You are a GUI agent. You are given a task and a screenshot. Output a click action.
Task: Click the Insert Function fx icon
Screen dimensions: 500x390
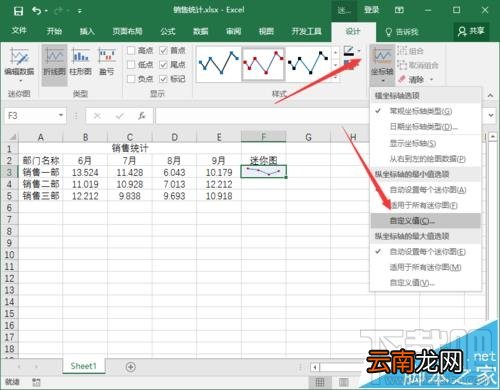tap(142, 116)
